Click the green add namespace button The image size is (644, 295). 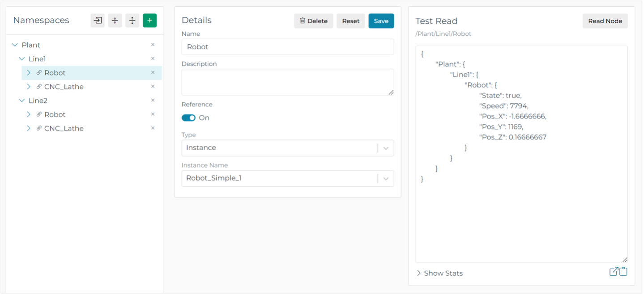(149, 21)
